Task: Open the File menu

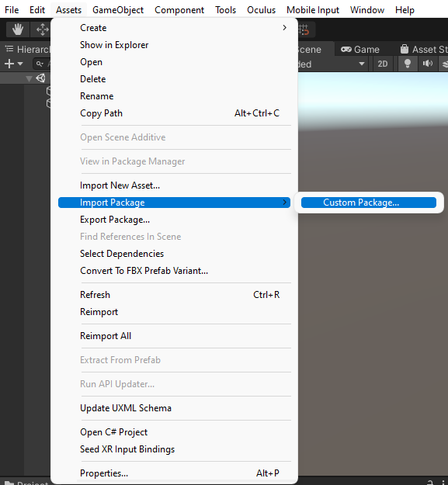Action: 12,10
